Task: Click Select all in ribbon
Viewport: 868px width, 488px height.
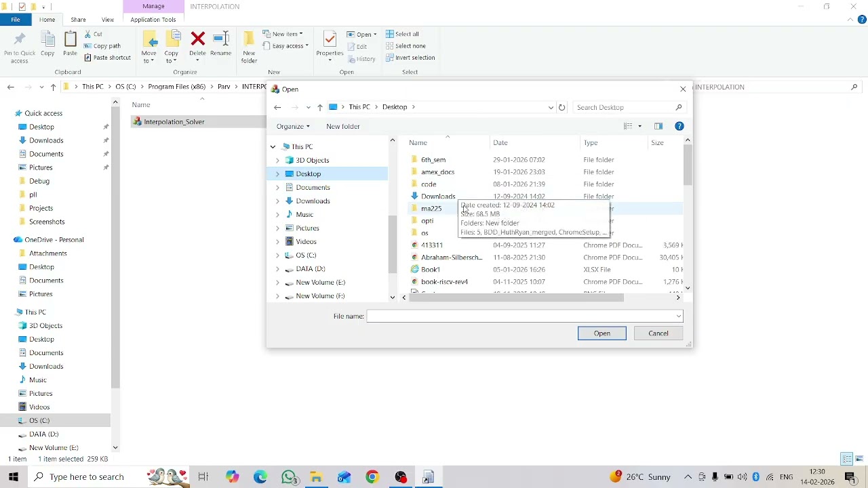Action: (x=403, y=34)
